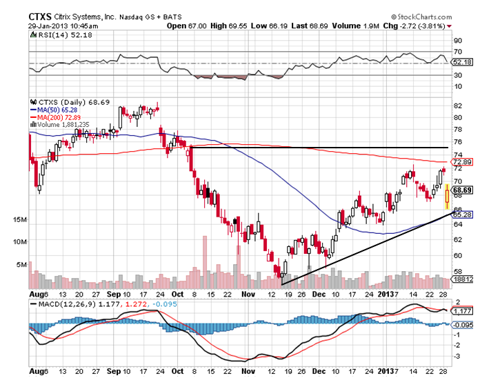Click the 72.89 MA(200) price tag
The width and height of the screenshot is (480, 378).
pyautogui.click(x=462, y=162)
